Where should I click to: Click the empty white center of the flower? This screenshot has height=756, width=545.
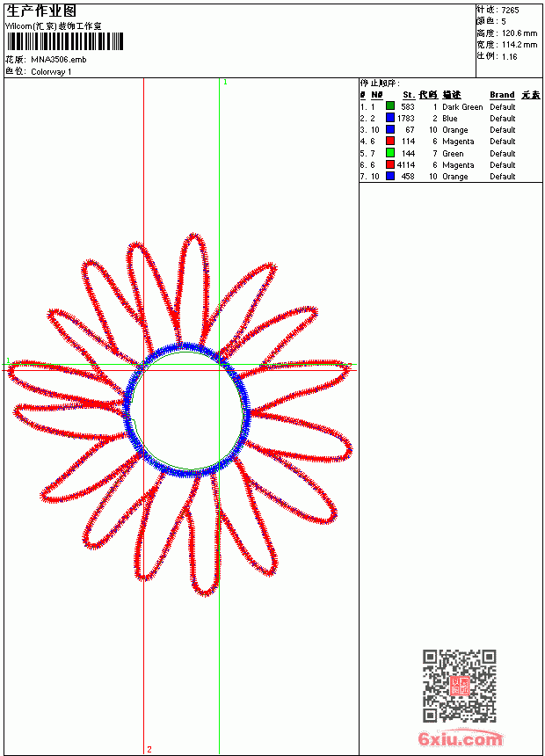(x=187, y=410)
